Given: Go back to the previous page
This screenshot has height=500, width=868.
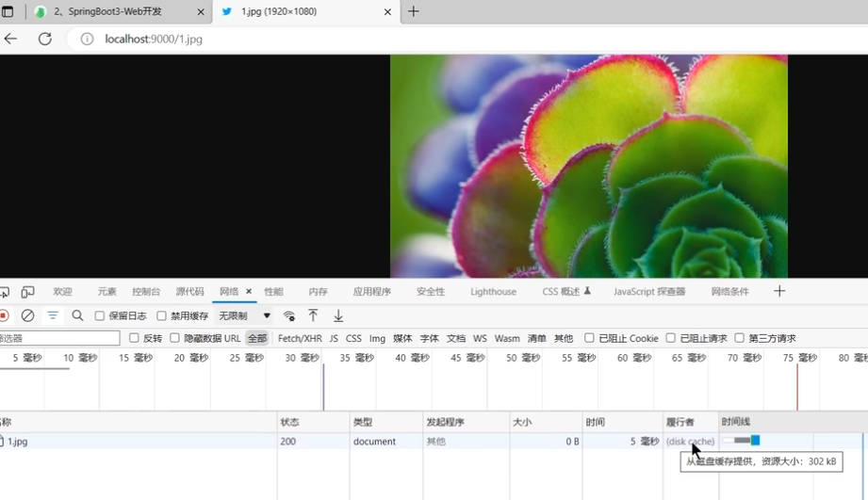Looking at the screenshot, I should 10,39.
